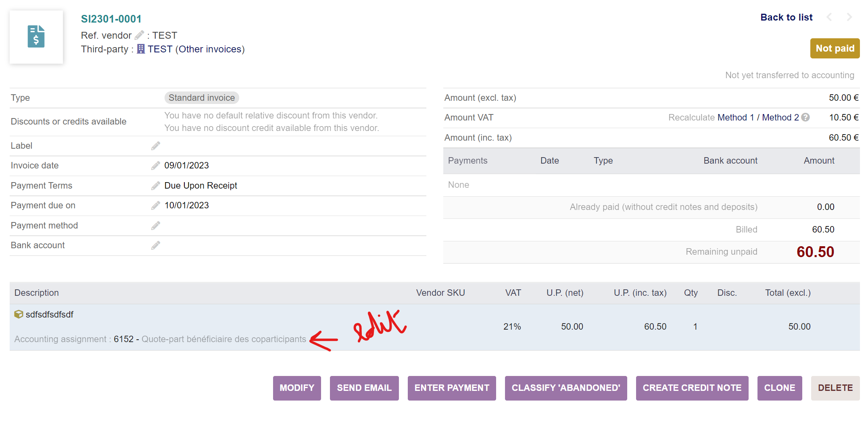Screen dimensions: 868x434
Task: Edit the Bank account using the pencil icon
Action: (x=155, y=245)
